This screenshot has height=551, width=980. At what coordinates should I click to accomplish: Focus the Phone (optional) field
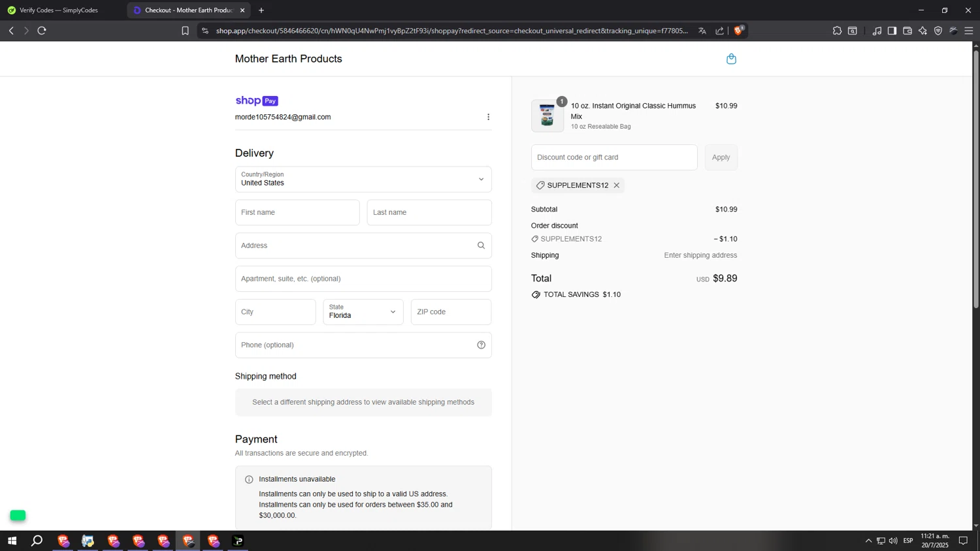click(363, 345)
